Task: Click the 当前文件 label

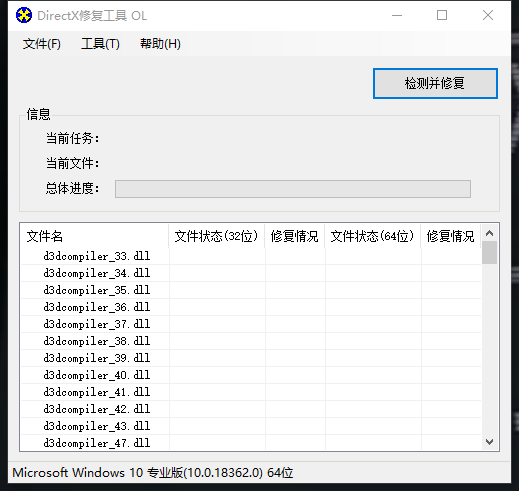Action: pyautogui.click(x=72, y=163)
